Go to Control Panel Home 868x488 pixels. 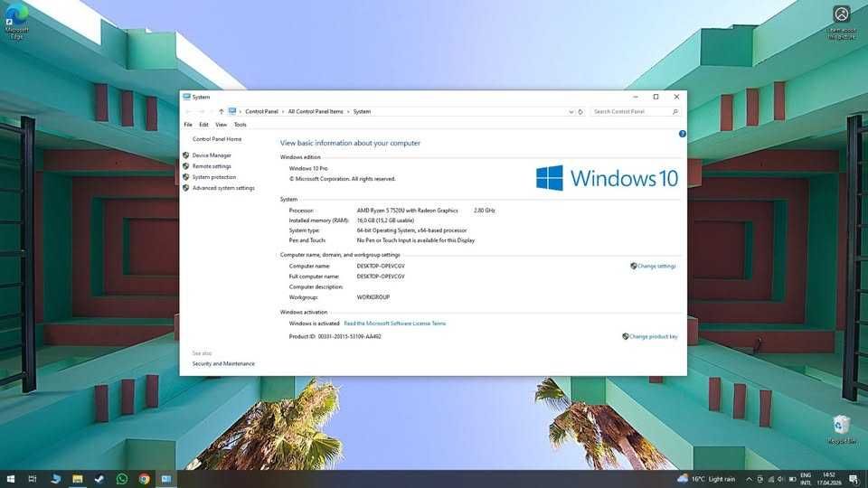pyautogui.click(x=217, y=139)
